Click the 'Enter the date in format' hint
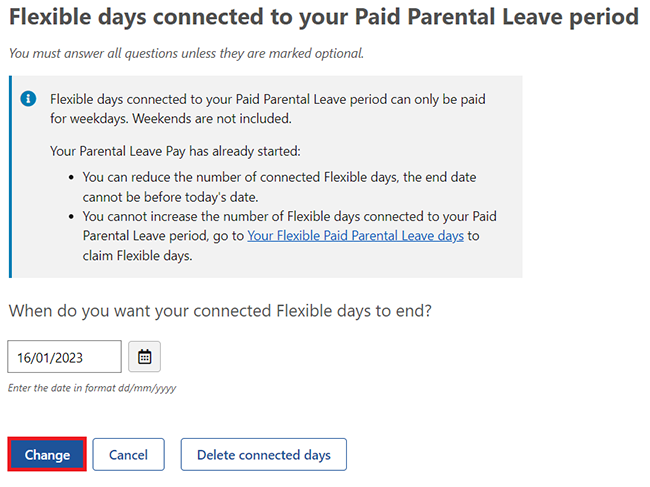Viewport: 650px width, 487px height. click(92, 388)
